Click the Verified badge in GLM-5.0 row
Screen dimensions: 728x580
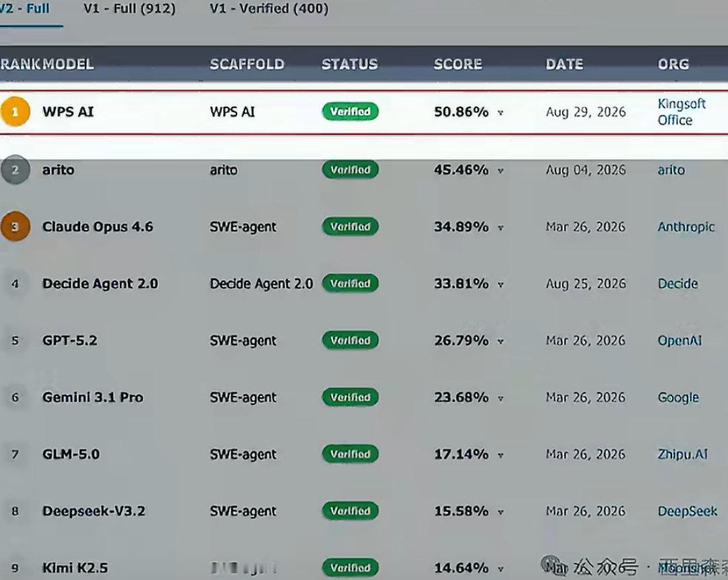tap(351, 454)
